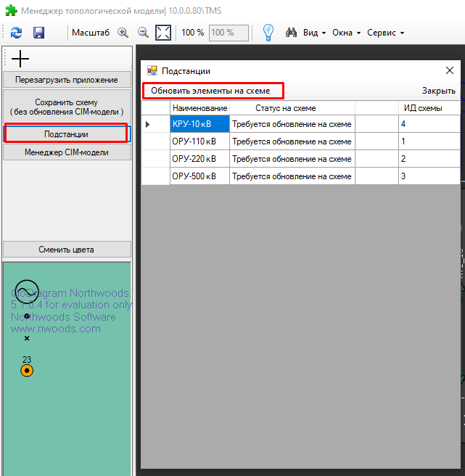Expand the Сервис dropdown menu

click(385, 33)
